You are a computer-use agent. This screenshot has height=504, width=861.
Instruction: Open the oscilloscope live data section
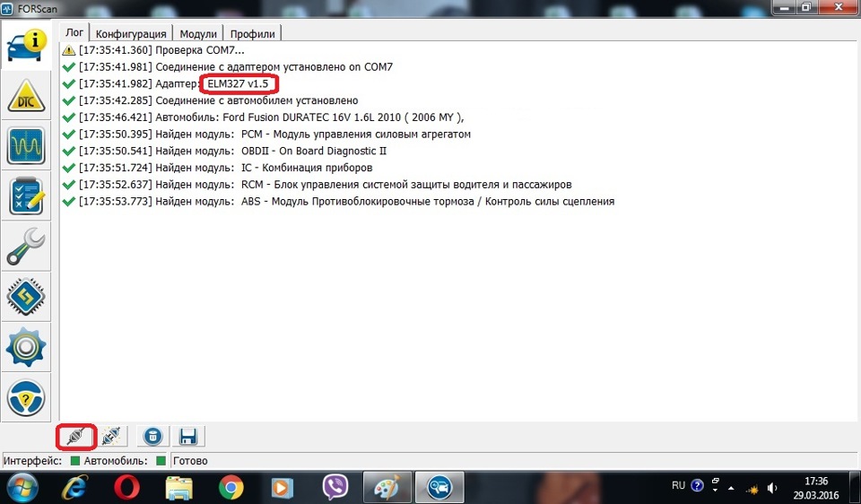pos(26,146)
